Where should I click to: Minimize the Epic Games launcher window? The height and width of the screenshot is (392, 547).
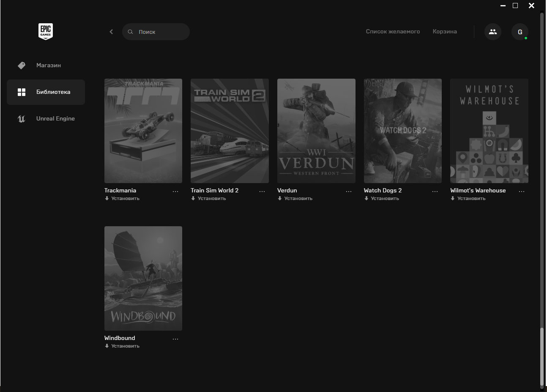pos(503,5)
